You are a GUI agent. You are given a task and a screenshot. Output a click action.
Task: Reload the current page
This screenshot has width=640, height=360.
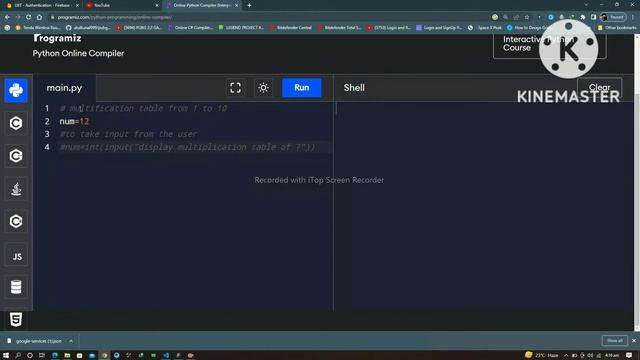pyautogui.click(x=29, y=17)
